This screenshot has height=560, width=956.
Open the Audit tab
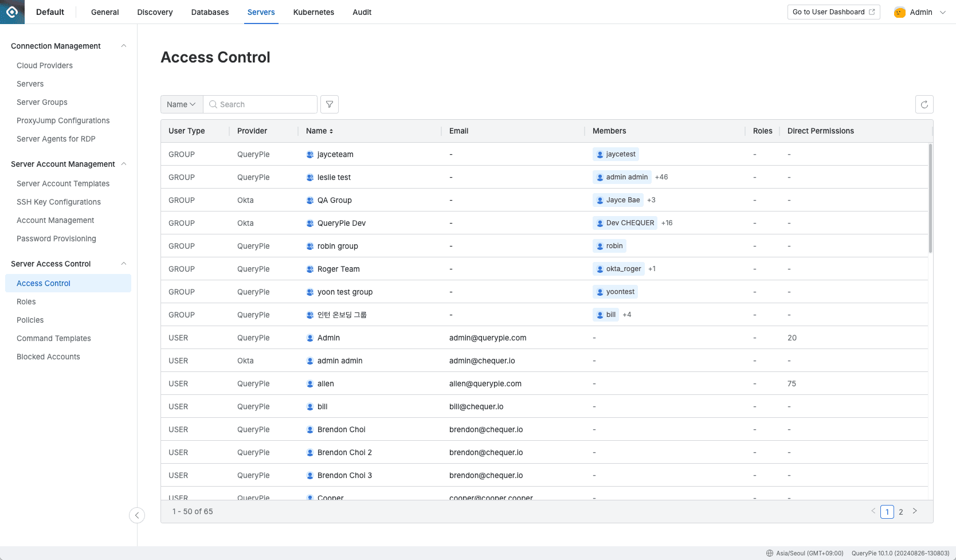362,12
